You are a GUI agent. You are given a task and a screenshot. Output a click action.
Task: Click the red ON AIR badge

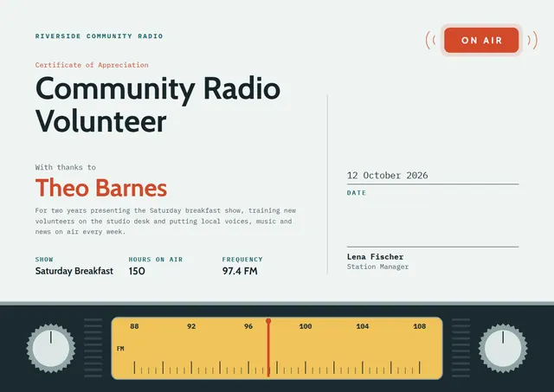(x=481, y=41)
